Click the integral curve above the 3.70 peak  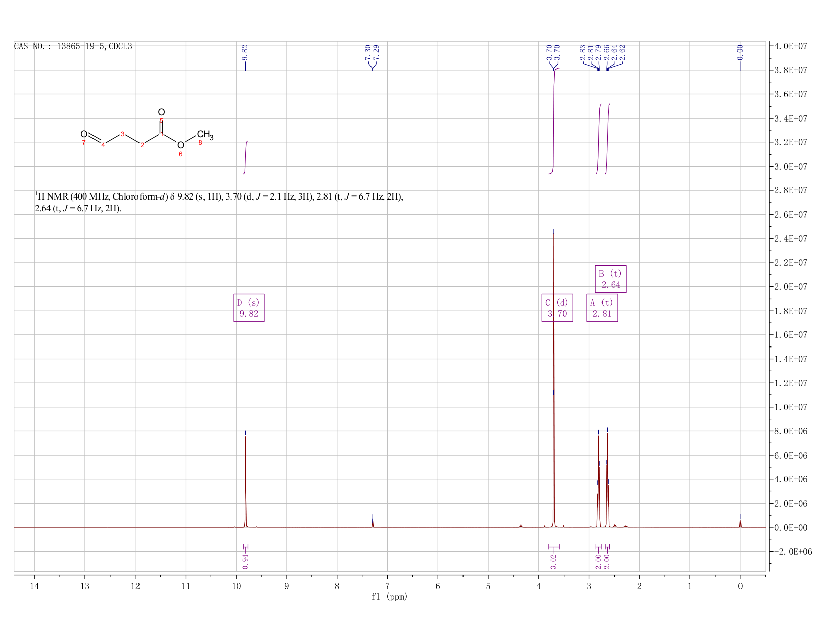(554, 121)
